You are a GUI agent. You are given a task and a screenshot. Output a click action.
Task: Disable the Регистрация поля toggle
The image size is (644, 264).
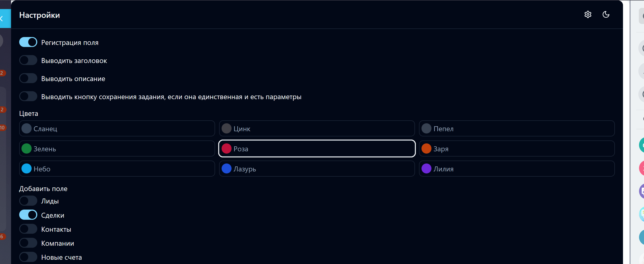pos(28,42)
